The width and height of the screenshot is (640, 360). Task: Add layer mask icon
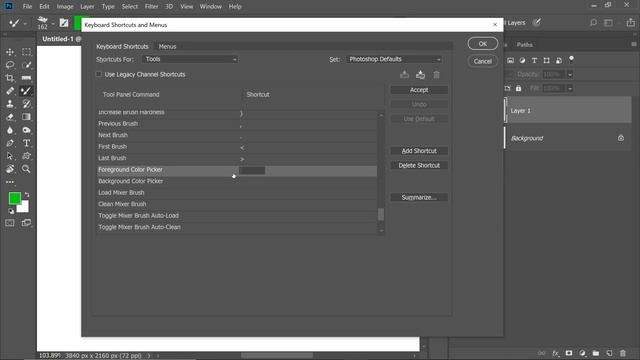569,353
